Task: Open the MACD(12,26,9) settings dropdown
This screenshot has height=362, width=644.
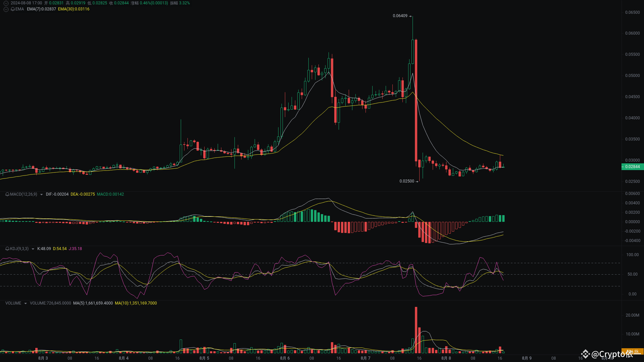Action: [x=42, y=194]
